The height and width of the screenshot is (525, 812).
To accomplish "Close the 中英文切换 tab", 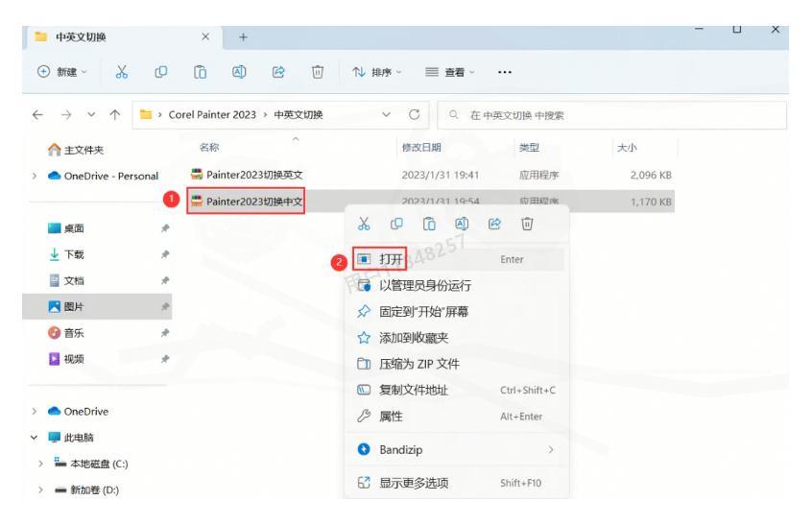I will (205, 36).
